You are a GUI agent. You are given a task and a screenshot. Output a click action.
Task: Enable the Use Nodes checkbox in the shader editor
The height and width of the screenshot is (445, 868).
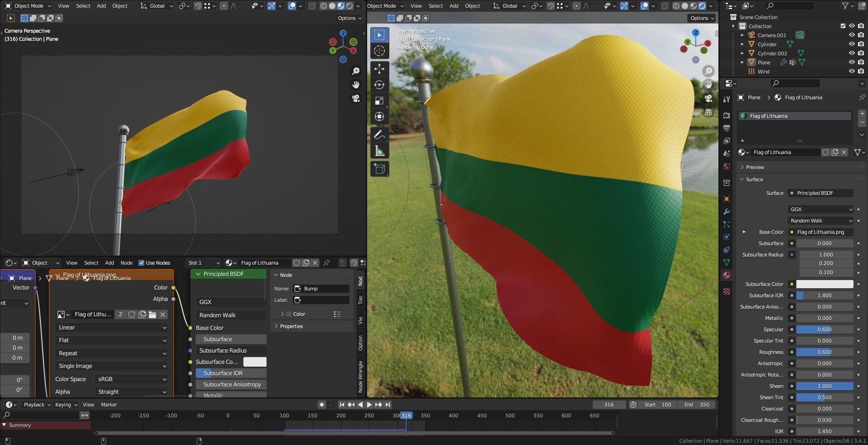(x=142, y=263)
